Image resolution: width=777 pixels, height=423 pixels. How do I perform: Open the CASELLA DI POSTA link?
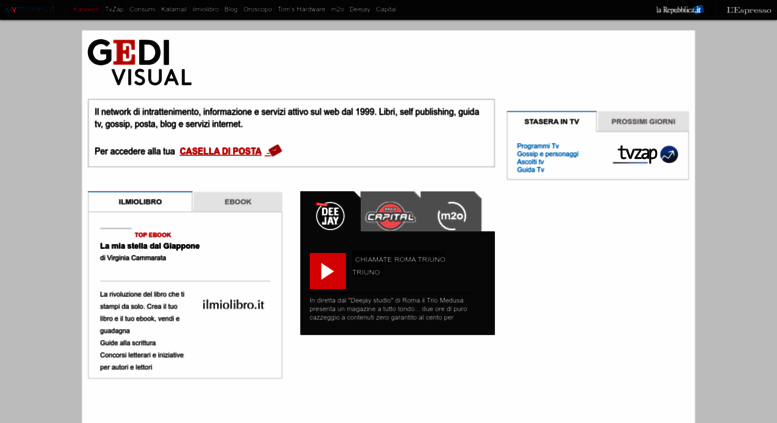click(x=221, y=151)
